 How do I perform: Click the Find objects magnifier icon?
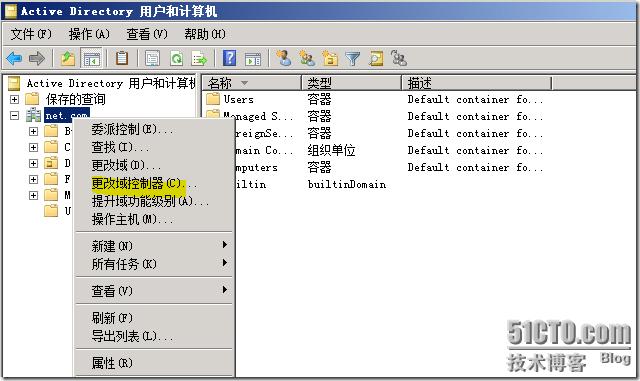[x=376, y=58]
